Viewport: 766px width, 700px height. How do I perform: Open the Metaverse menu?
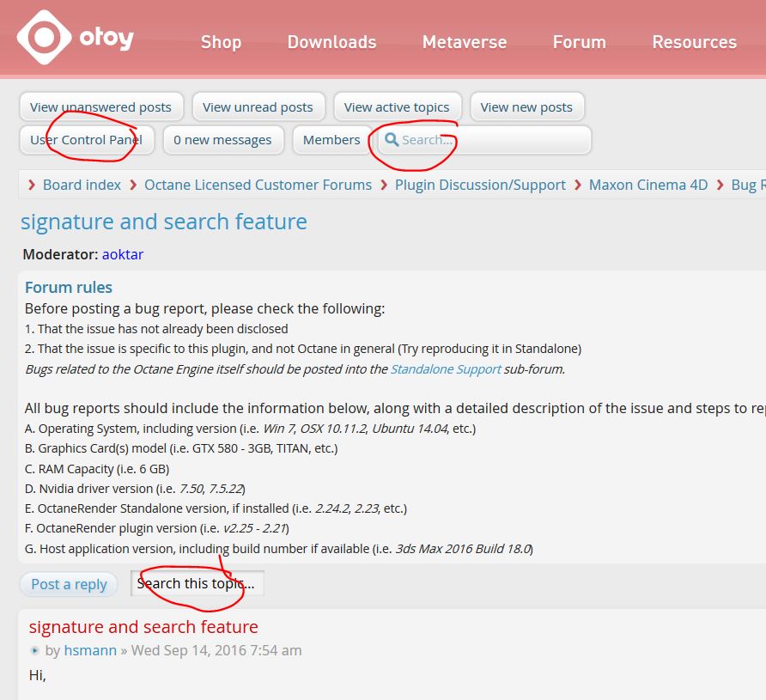465,42
